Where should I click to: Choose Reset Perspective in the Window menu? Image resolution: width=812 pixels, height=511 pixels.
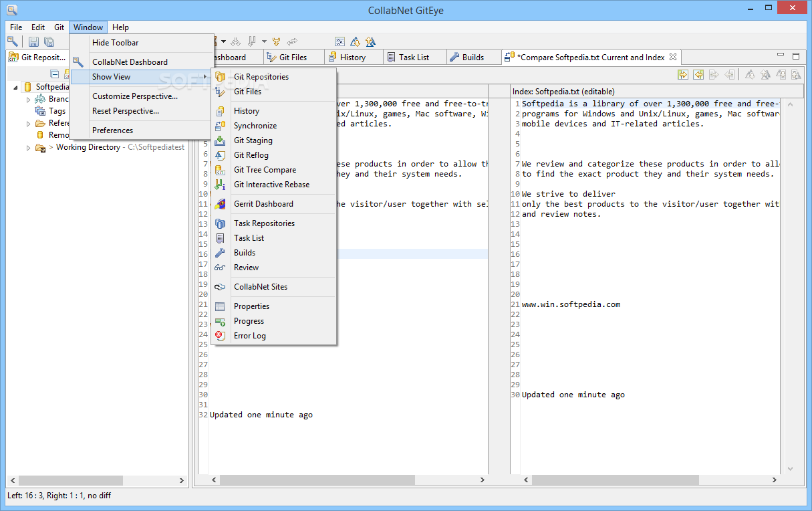140,111
